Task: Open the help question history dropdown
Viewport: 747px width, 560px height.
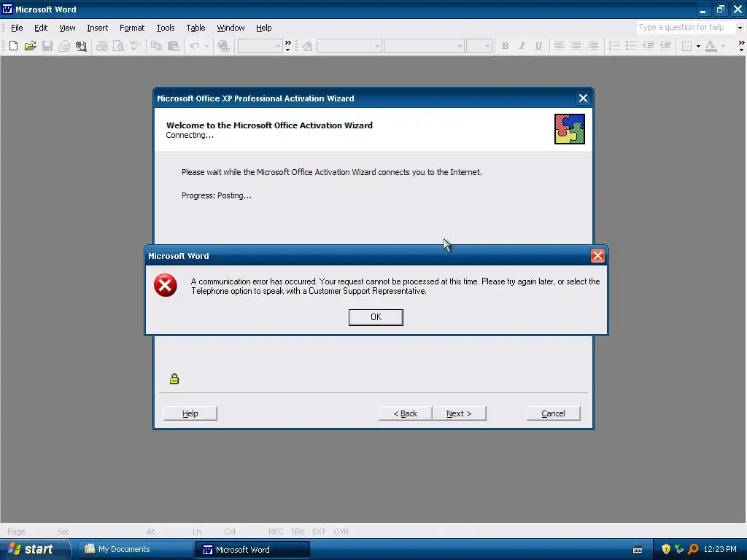Action: tap(740, 28)
